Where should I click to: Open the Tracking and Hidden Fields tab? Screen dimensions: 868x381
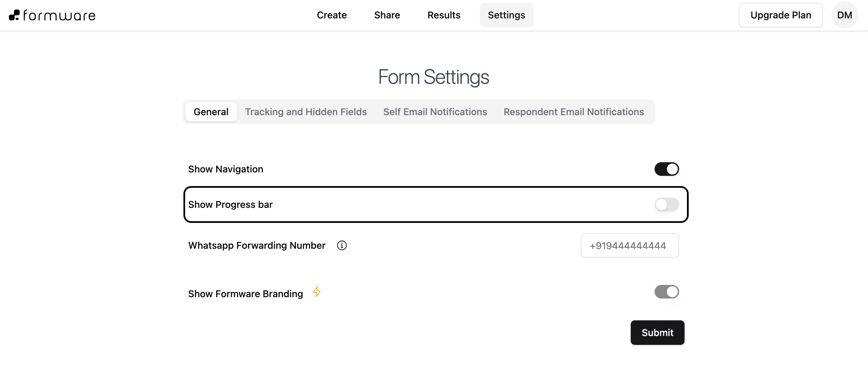pos(305,112)
